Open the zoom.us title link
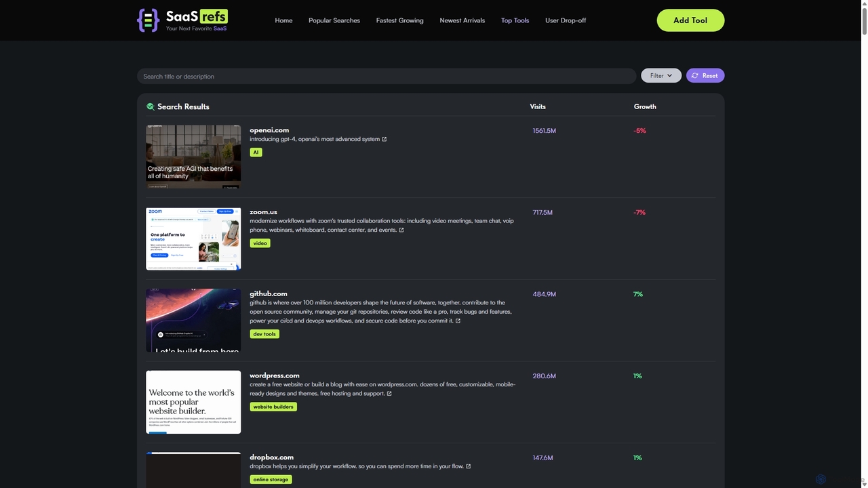868x488 pixels. tap(263, 212)
